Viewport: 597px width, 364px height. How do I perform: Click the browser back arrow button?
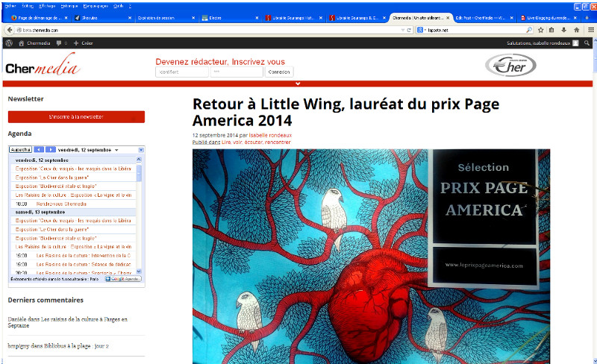(9, 30)
